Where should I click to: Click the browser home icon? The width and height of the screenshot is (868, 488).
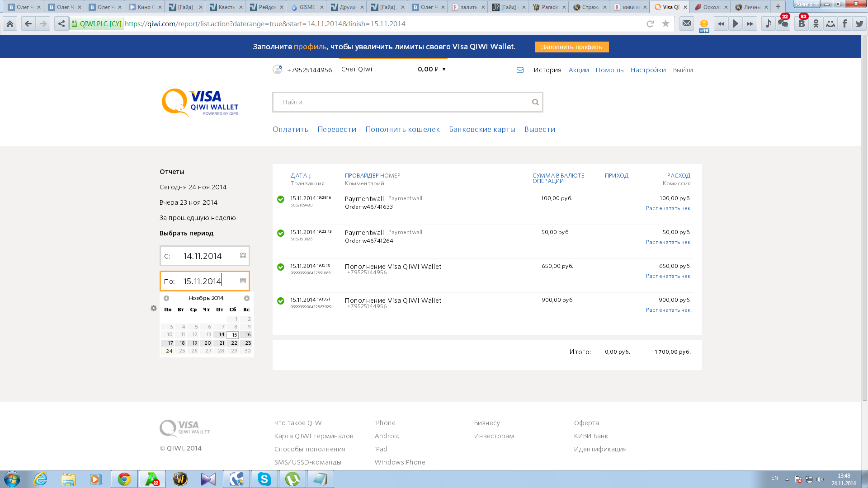coord(10,24)
